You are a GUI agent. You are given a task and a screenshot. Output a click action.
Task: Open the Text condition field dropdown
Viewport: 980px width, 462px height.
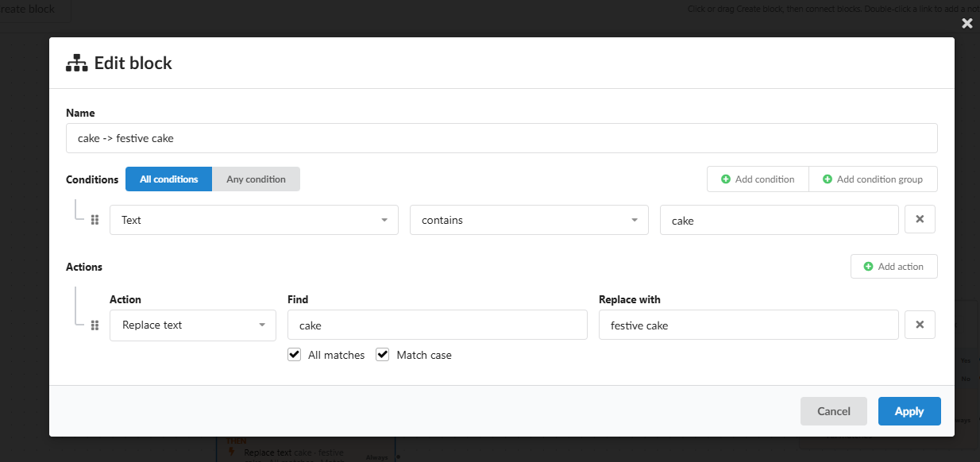[x=254, y=220]
